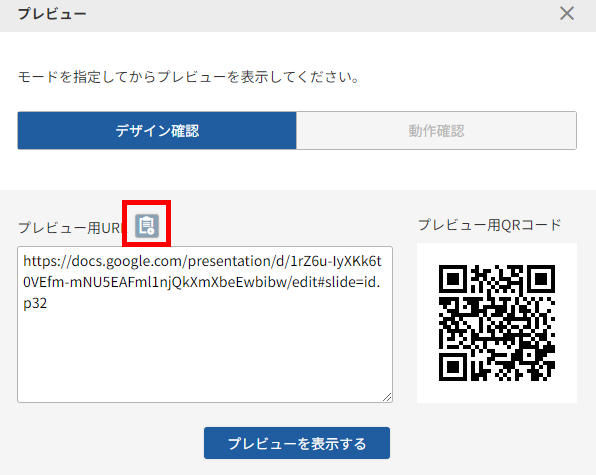Click top-right finder square of QR code
The width and height of the screenshot is (596, 475).
point(541,279)
